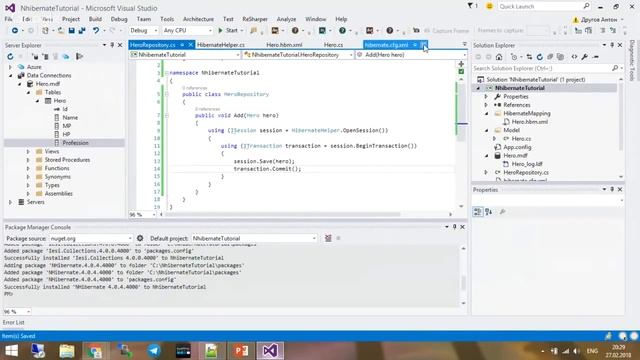Viewport: 640px width, 360px height.
Task: Click the editor horizontal scrollbar
Action: click(282, 214)
